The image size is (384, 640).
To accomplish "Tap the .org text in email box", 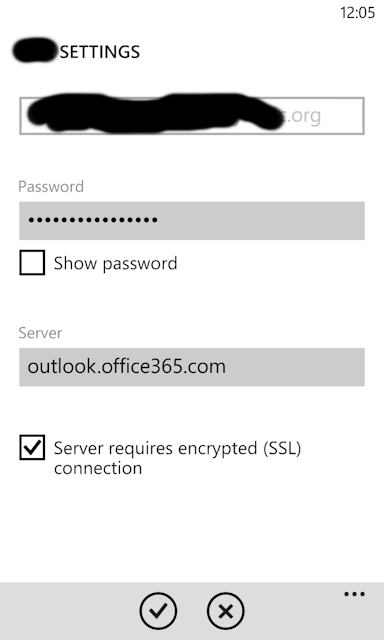I will point(304,117).
